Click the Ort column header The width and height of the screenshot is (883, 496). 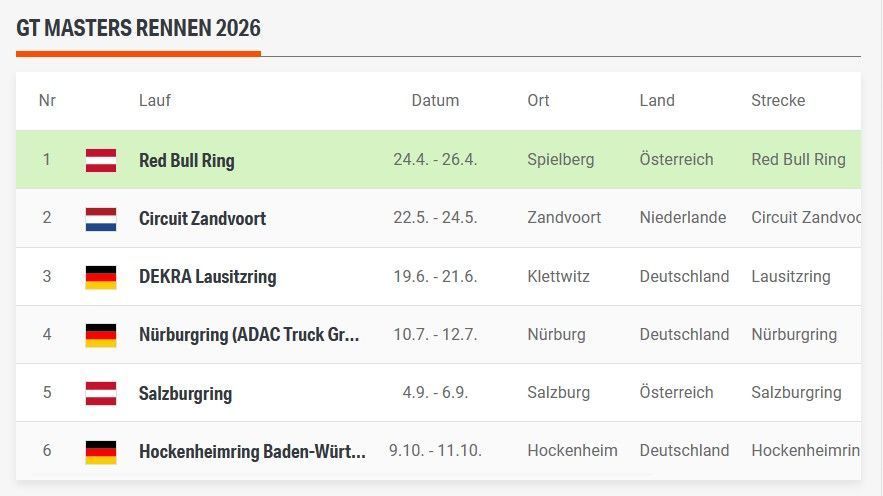click(538, 100)
